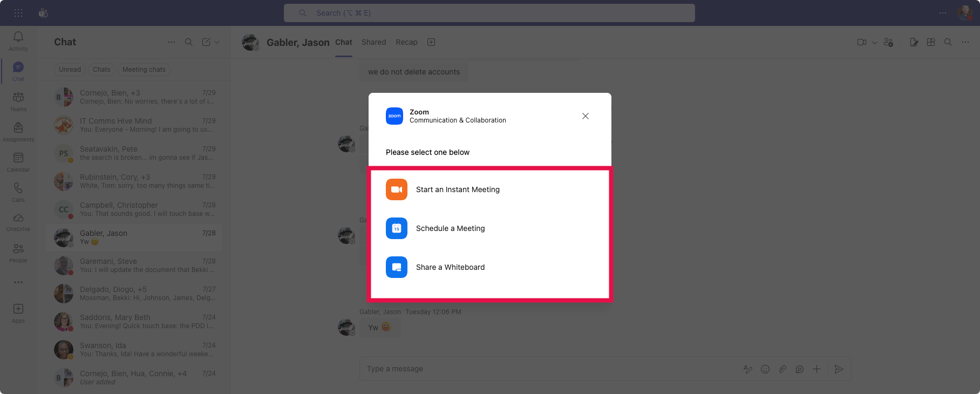
Task: Open the Activity feed in sidebar
Action: click(18, 41)
